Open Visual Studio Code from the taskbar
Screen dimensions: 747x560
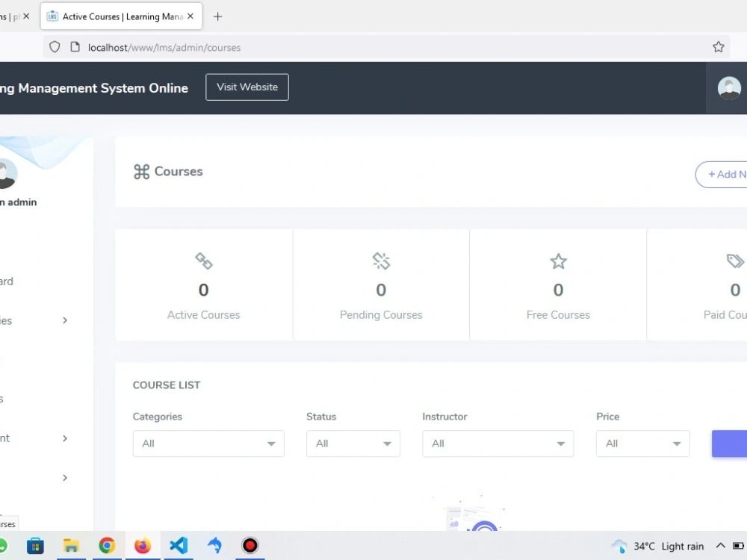coord(179,545)
